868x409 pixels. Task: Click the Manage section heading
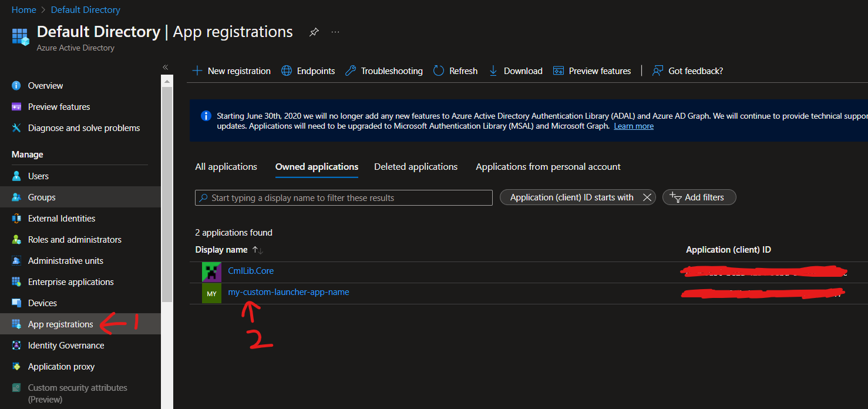click(x=27, y=155)
